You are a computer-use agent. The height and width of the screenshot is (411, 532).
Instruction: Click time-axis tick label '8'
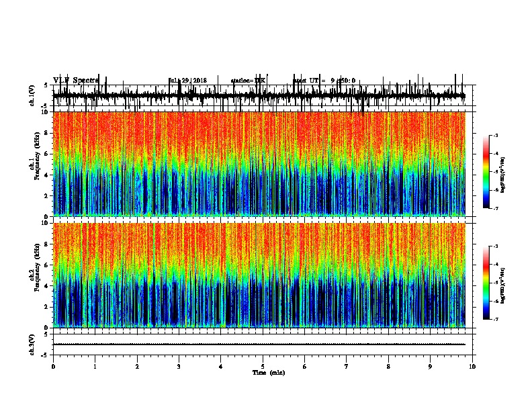pos(388,367)
